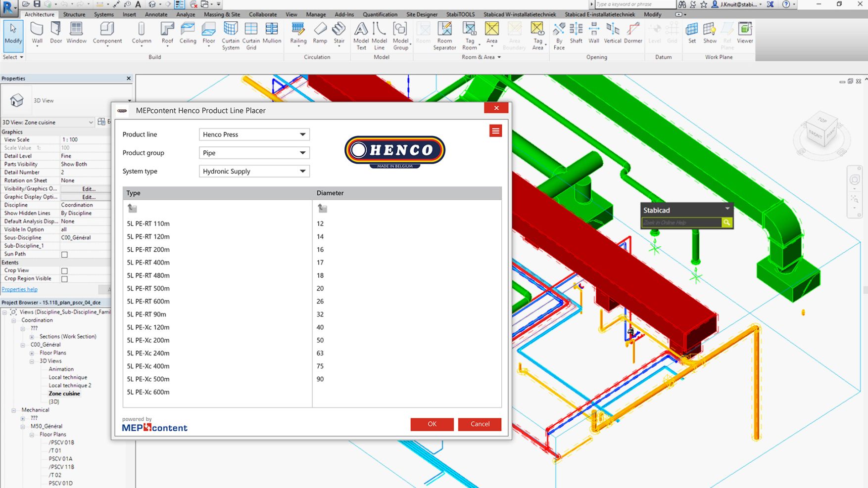The height and width of the screenshot is (488, 868).
Task: Open the System type dropdown
Action: click(254, 171)
